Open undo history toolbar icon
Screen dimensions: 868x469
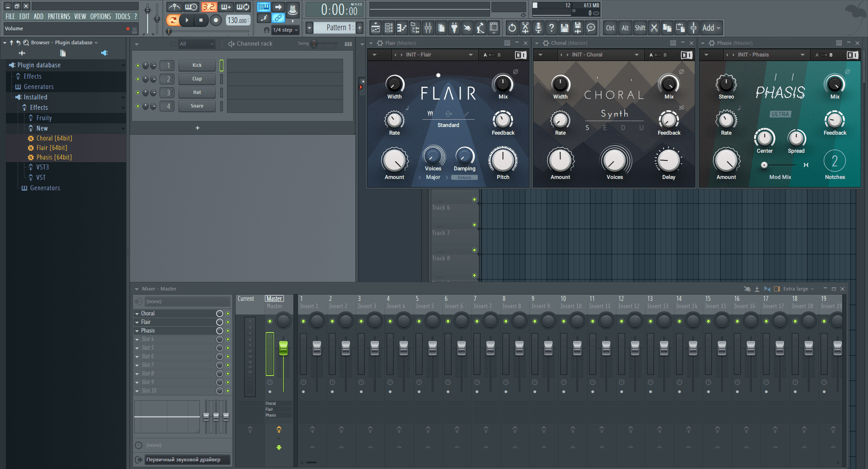pos(512,28)
